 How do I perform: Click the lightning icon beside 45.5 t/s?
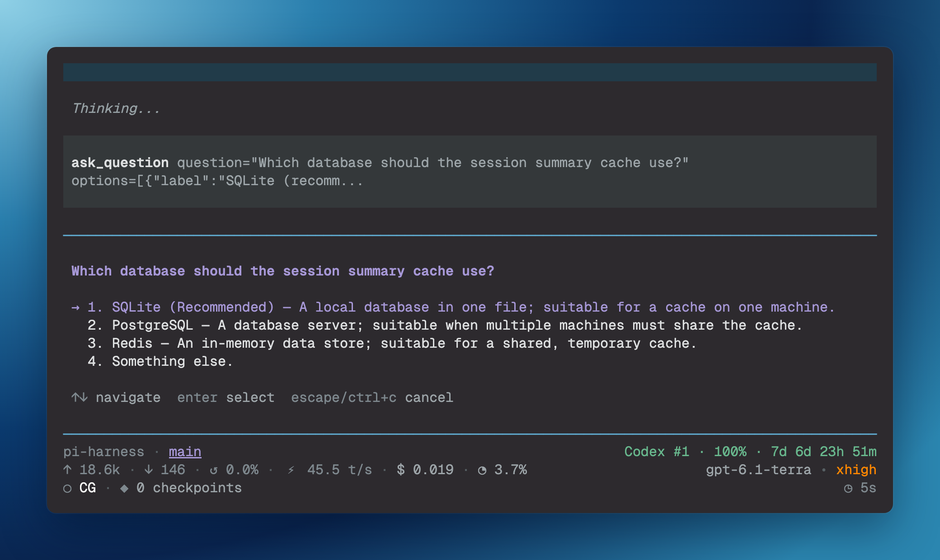(291, 470)
